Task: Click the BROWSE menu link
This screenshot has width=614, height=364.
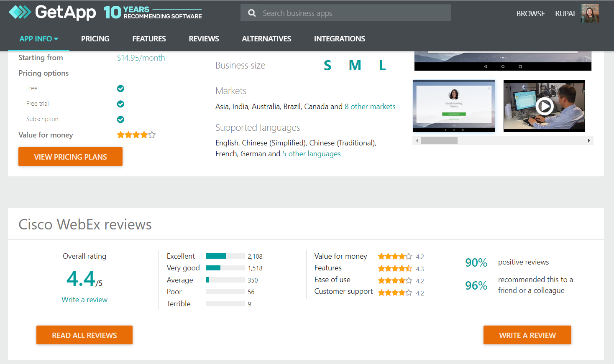Action: tap(530, 14)
